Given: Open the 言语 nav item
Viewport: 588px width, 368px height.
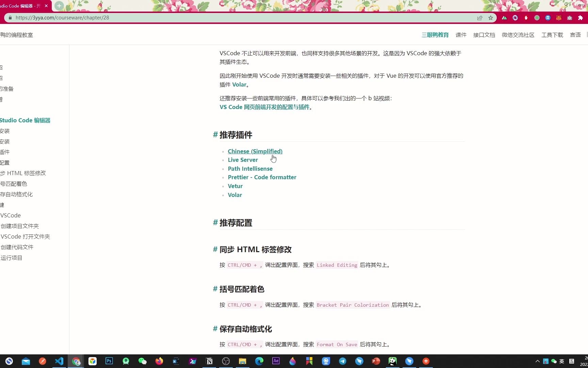Looking at the screenshot, I should point(575,35).
